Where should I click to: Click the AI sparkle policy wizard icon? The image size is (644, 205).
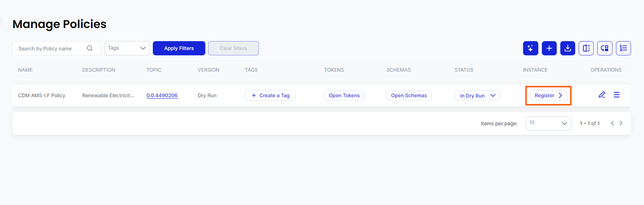[530, 48]
